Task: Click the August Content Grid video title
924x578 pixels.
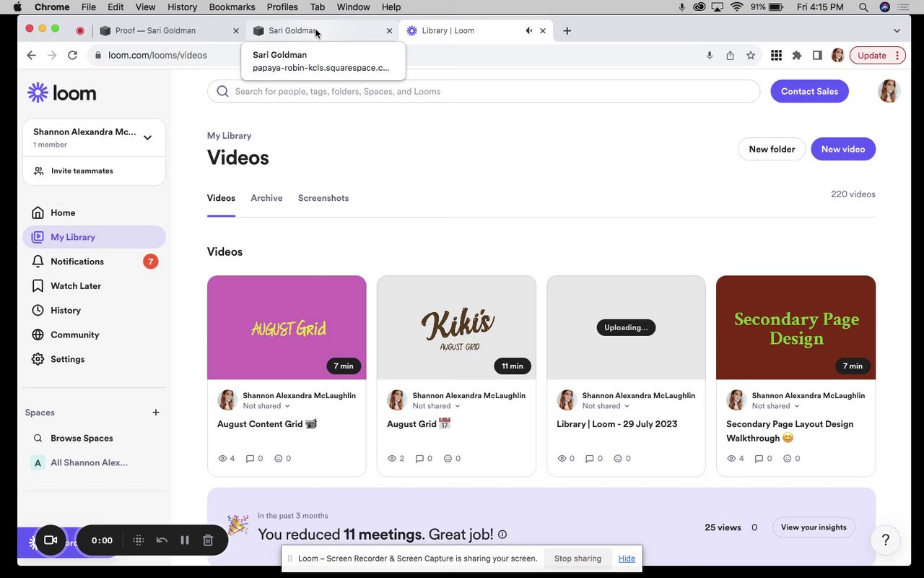Action: click(x=266, y=424)
